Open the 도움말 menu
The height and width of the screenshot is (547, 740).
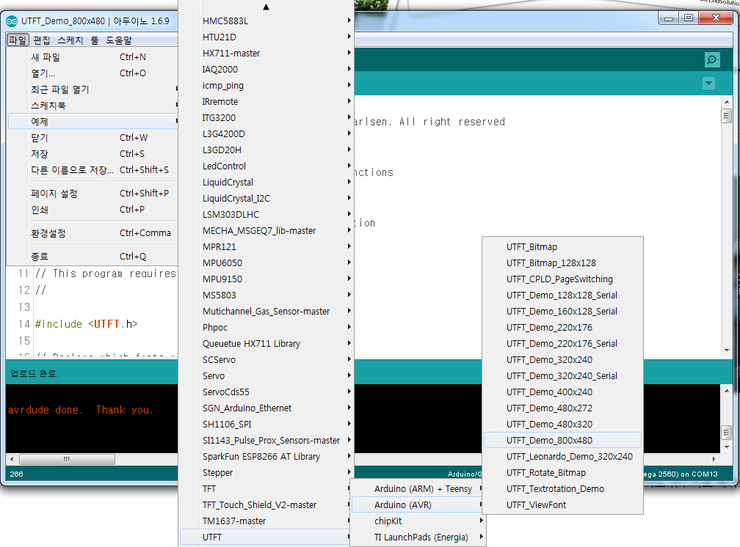coord(118,40)
